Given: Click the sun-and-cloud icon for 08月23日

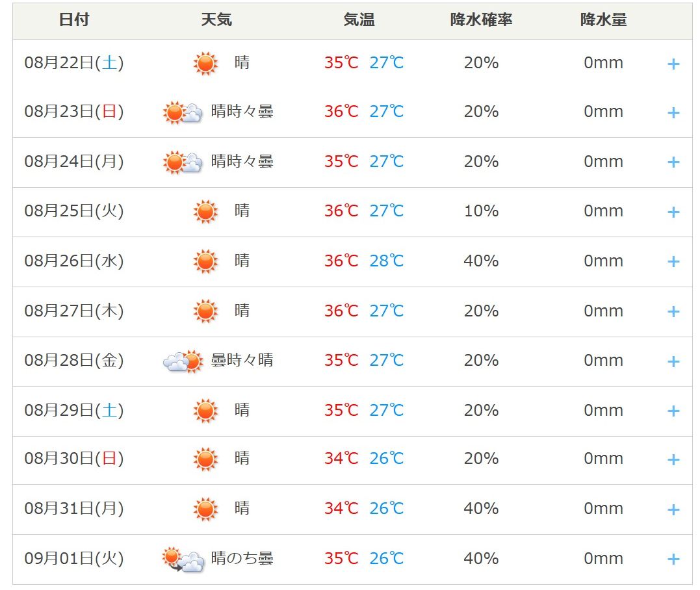Looking at the screenshot, I should pyautogui.click(x=183, y=112).
